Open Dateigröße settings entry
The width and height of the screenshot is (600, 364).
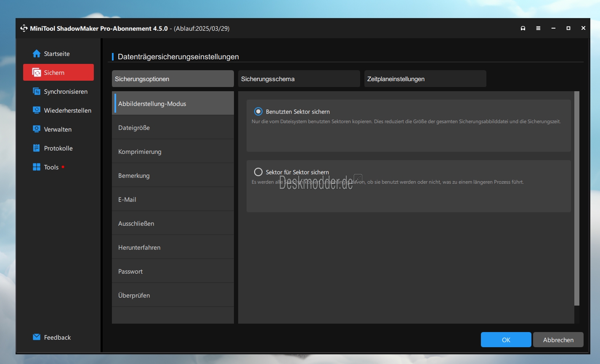[x=173, y=127]
